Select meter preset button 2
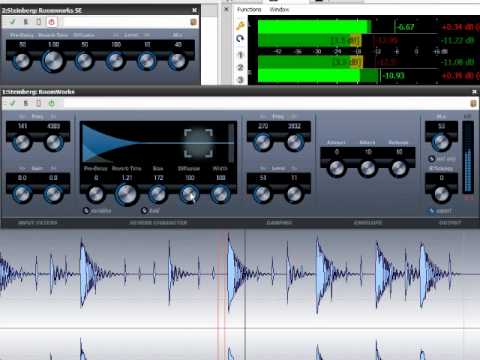Viewport: 480px width, 360px height. tap(240, 67)
